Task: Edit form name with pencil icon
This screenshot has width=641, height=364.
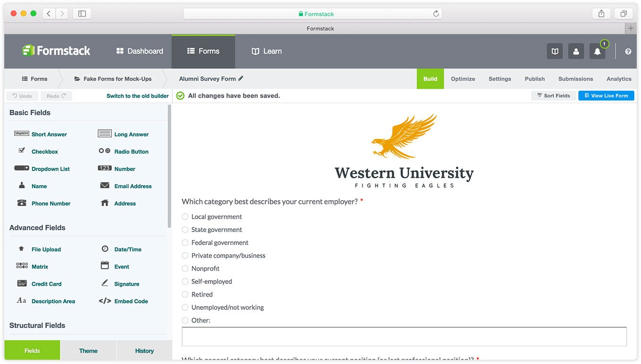Action: [x=241, y=78]
